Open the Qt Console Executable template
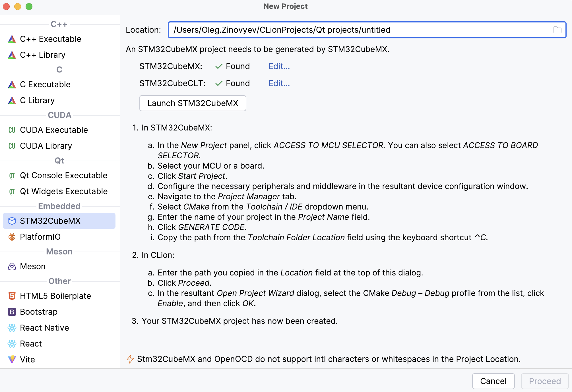The image size is (572, 392). coord(63,175)
